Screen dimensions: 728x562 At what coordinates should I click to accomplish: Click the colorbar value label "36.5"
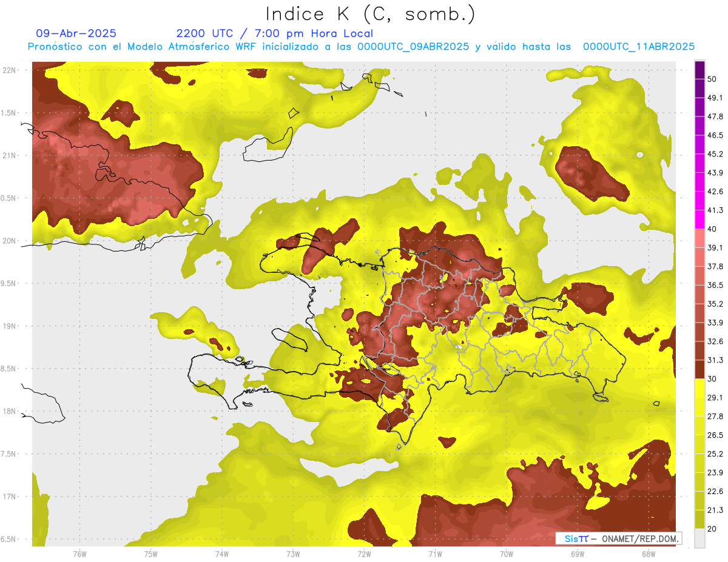(x=715, y=285)
